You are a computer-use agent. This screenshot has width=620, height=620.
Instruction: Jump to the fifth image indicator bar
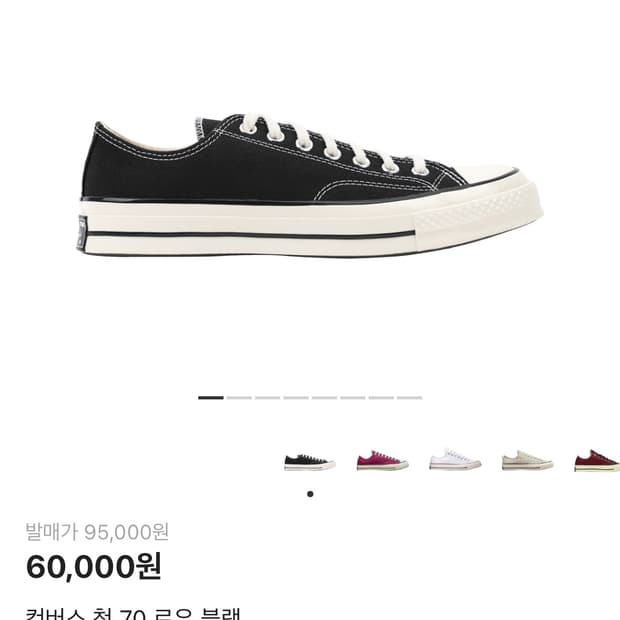click(x=325, y=398)
